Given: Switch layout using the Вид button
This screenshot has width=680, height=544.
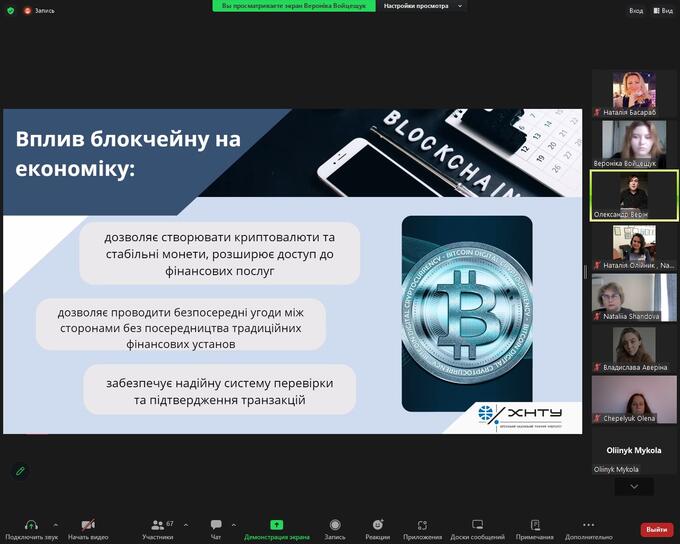Looking at the screenshot, I should coord(664,10).
